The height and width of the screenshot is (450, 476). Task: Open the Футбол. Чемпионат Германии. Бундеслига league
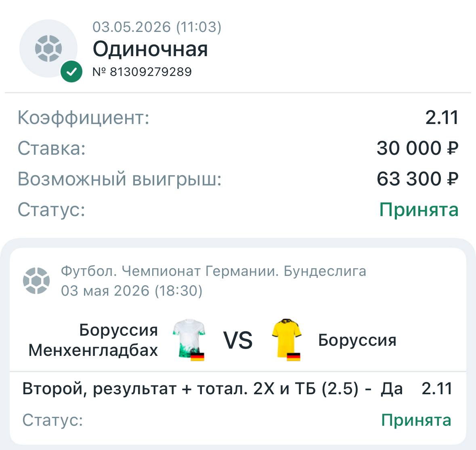214,271
